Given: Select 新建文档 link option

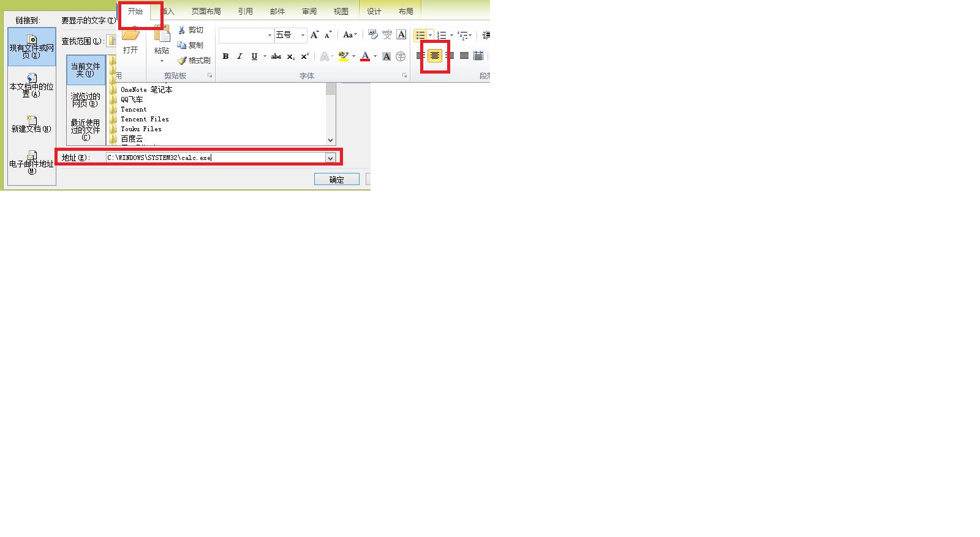Looking at the screenshot, I should tap(32, 124).
